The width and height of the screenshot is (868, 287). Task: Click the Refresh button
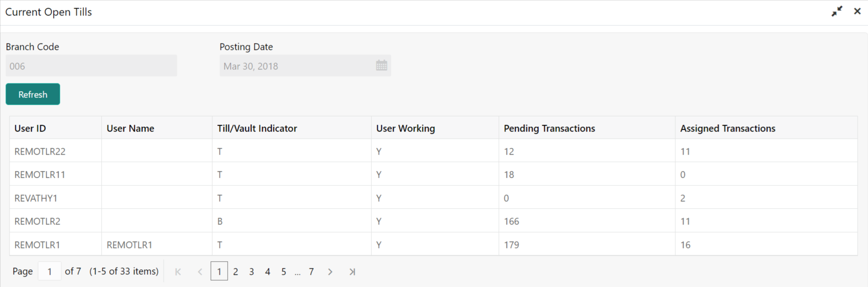pyautogui.click(x=33, y=94)
